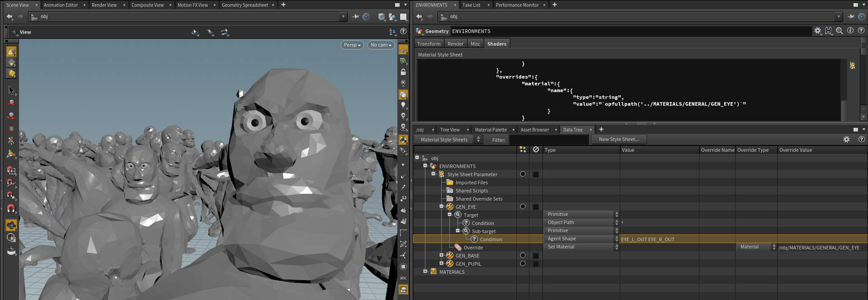Click the Geometry node type icon
Image resolution: width=868 pixels, height=300 pixels.
click(420, 31)
